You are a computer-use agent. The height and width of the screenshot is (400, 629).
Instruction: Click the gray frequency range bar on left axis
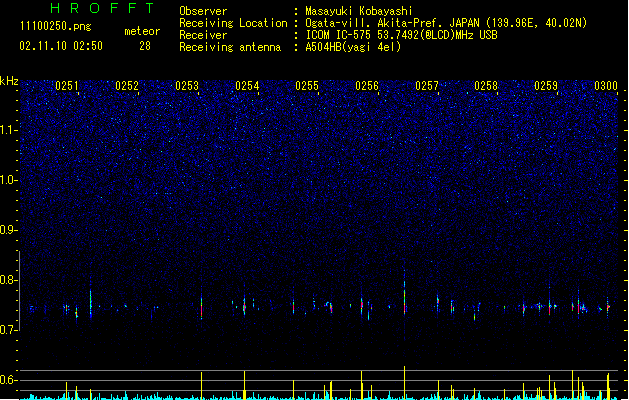(19, 290)
